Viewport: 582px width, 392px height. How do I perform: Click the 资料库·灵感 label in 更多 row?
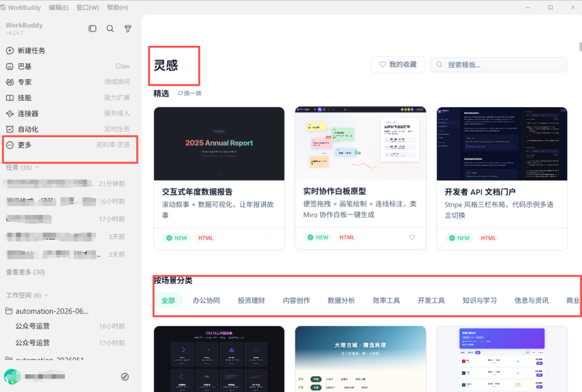point(113,145)
